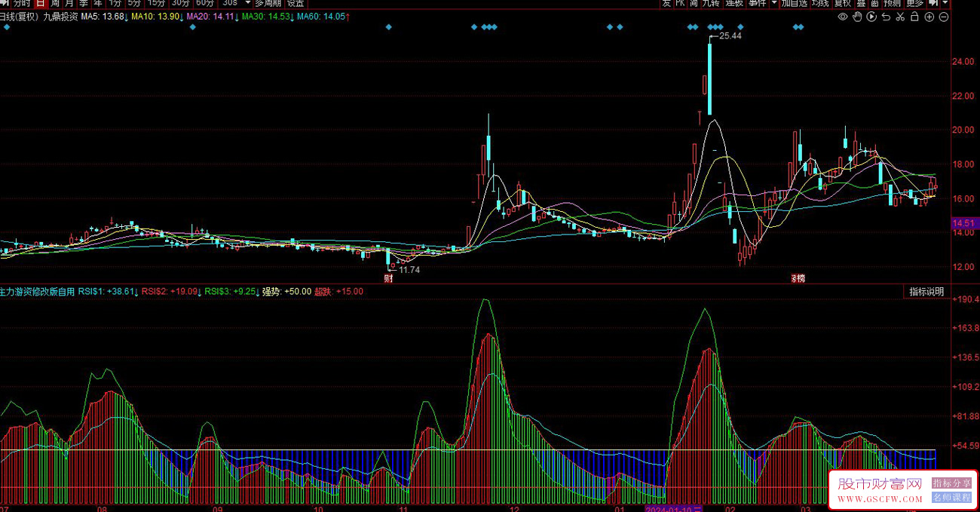Screen dimensions: 980x512
Task: Open the 更多 more menu
Action: tap(914, 3)
